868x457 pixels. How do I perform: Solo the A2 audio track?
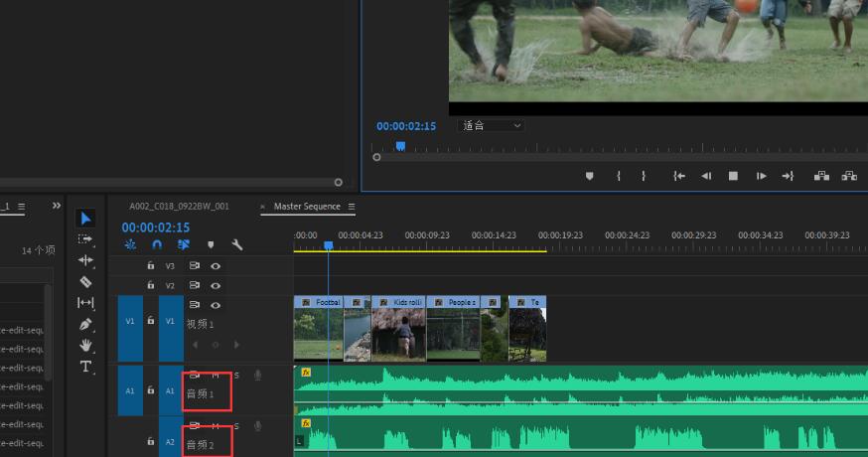pyautogui.click(x=236, y=426)
